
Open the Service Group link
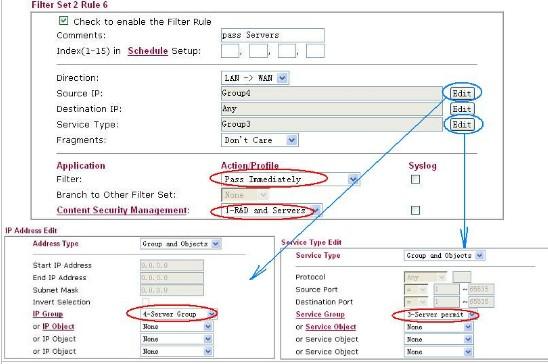(x=320, y=314)
